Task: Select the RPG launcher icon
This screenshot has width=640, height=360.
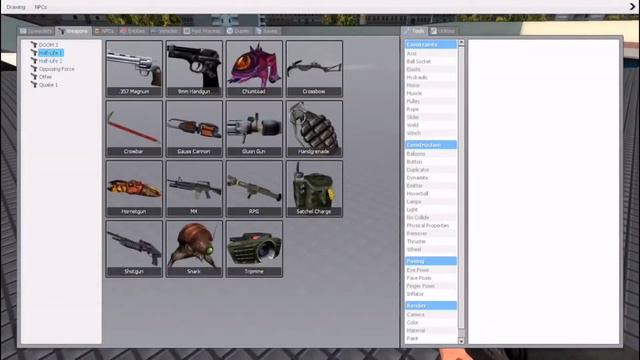Action: click(254, 189)
